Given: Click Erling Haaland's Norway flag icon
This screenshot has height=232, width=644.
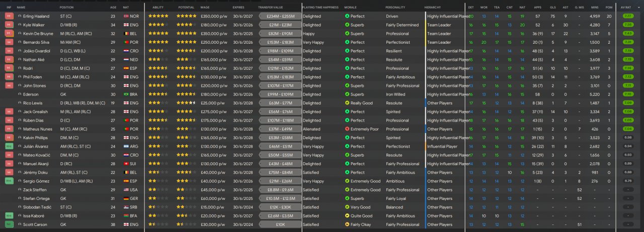Looking at the screenshot, I should [126, 16].
